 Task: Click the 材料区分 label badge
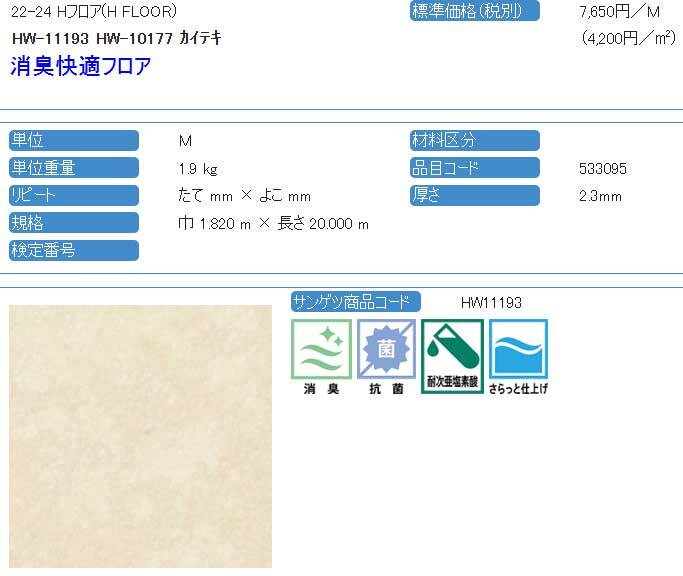click(474, 140)
